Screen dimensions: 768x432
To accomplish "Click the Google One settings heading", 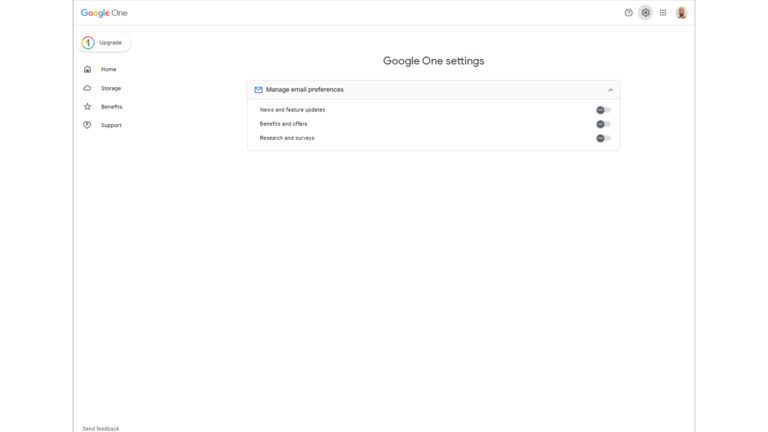I will pyautogui.click(x=433, y=61).
